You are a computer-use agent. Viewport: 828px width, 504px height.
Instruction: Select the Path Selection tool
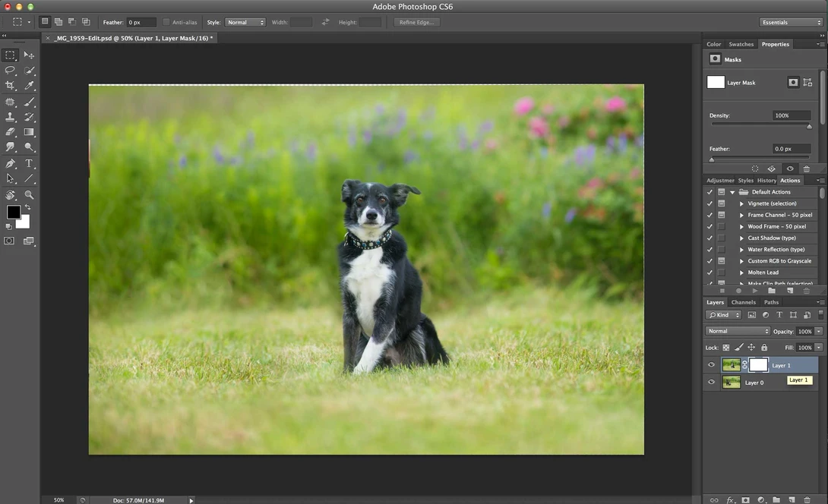click(x=10, y=179)
